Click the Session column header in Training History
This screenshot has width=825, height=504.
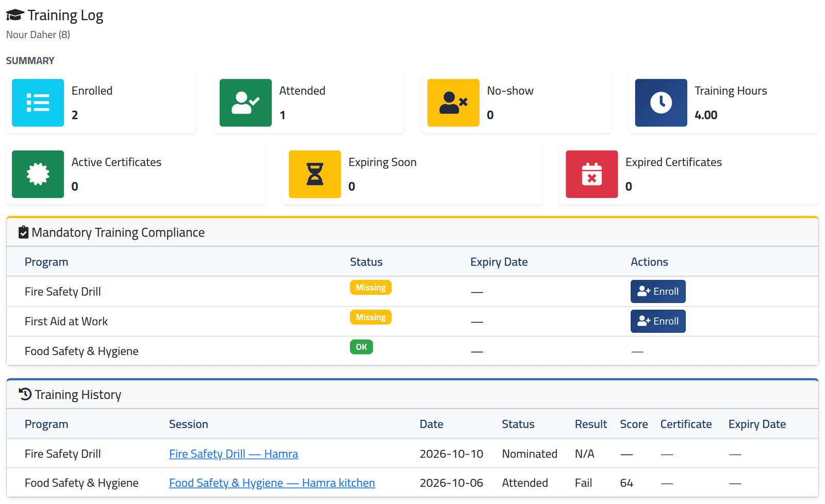[189, 424]
